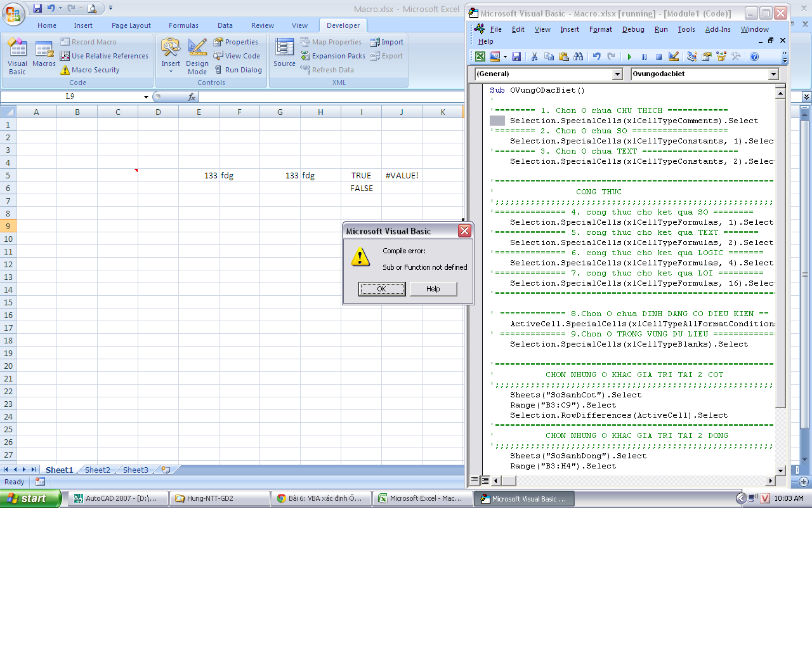Open Object Browser icon in VBA toolbar
Image resolution: width=812 pixels, height=650 pixels.
(x=721, y=56)
